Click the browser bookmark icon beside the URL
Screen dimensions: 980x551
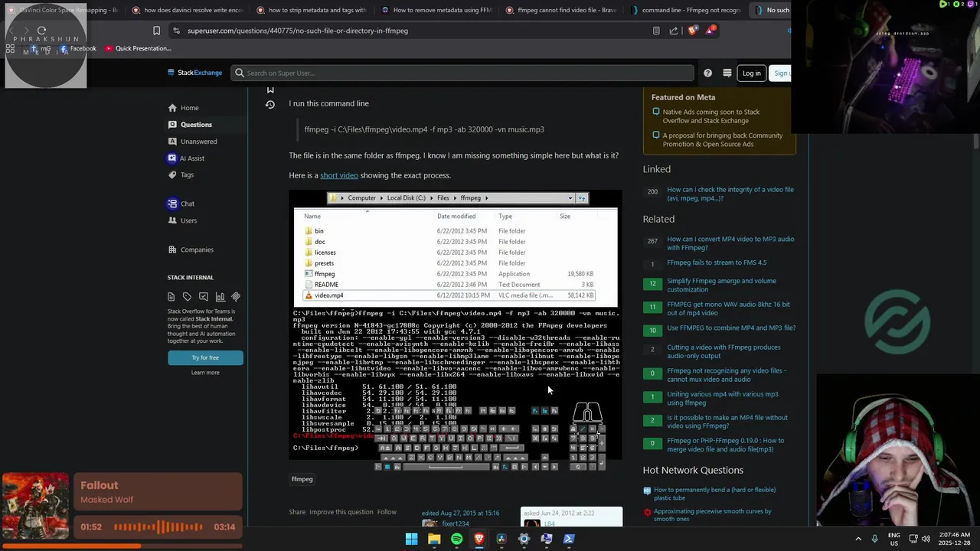coord(156,31)
